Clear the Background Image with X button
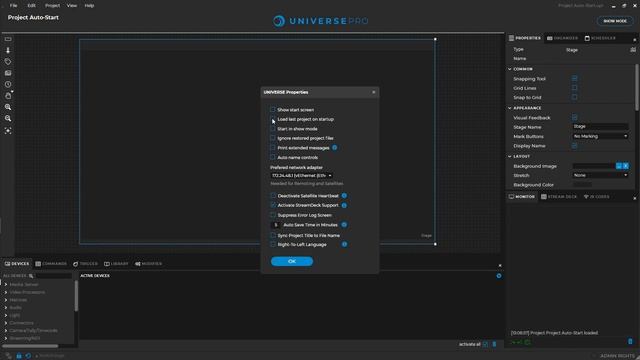The image size is (640, 360). point(626,166)
